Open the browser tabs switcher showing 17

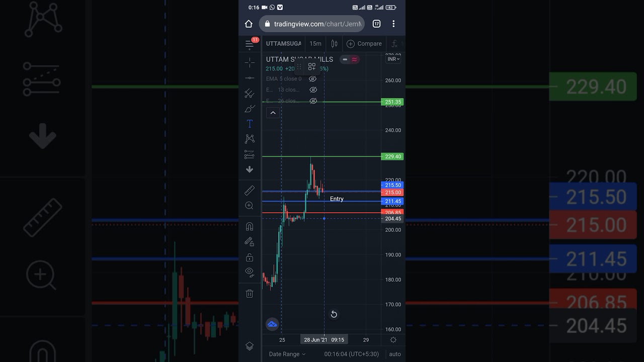pos(376,24)
